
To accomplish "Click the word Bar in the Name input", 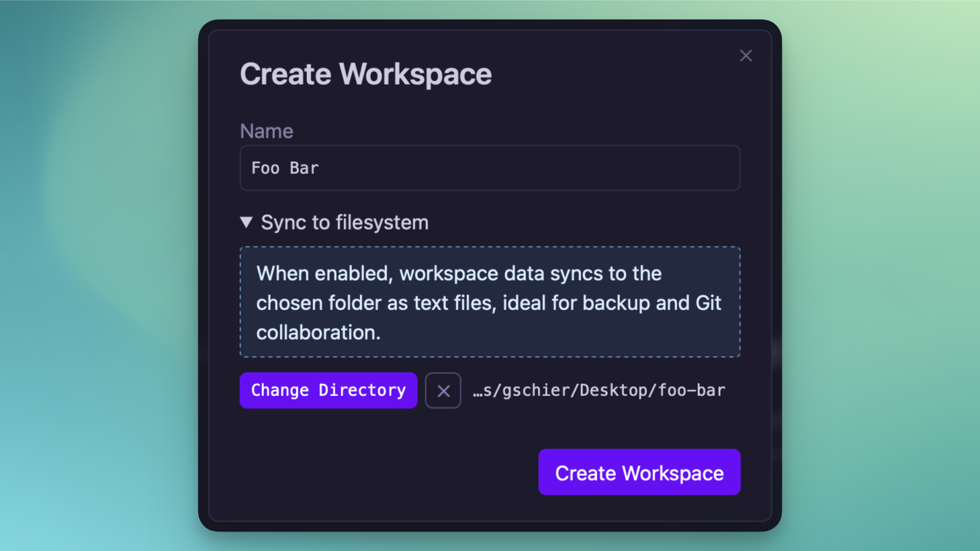I will tap(304, 168).
